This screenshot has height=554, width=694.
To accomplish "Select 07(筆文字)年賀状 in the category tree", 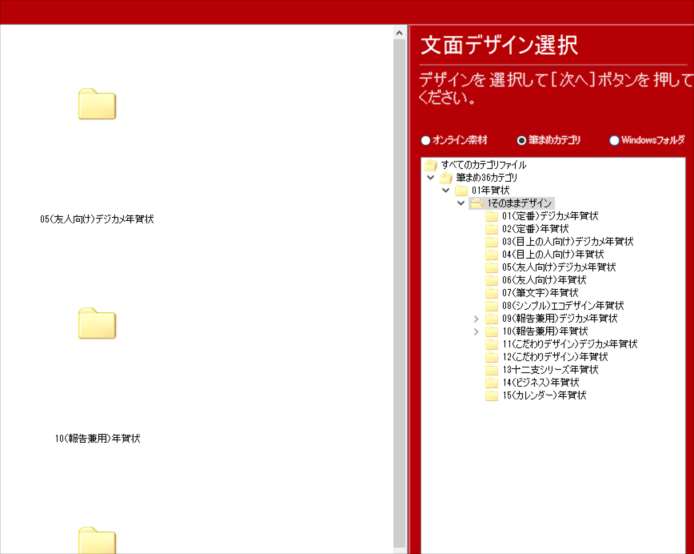I will point(539,293).
